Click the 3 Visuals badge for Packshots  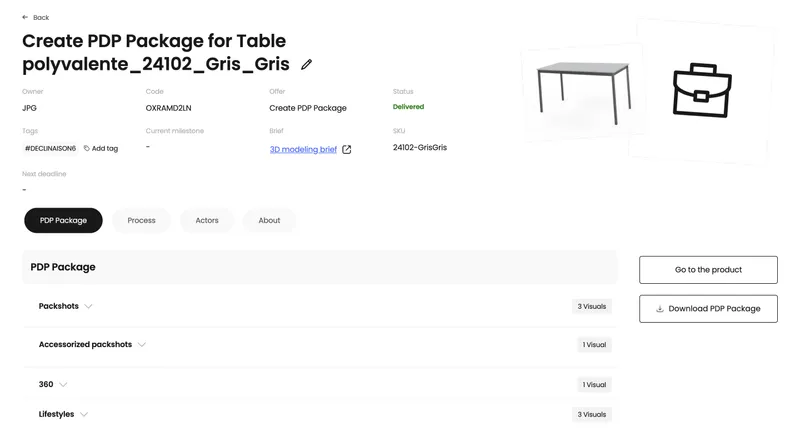591,306
